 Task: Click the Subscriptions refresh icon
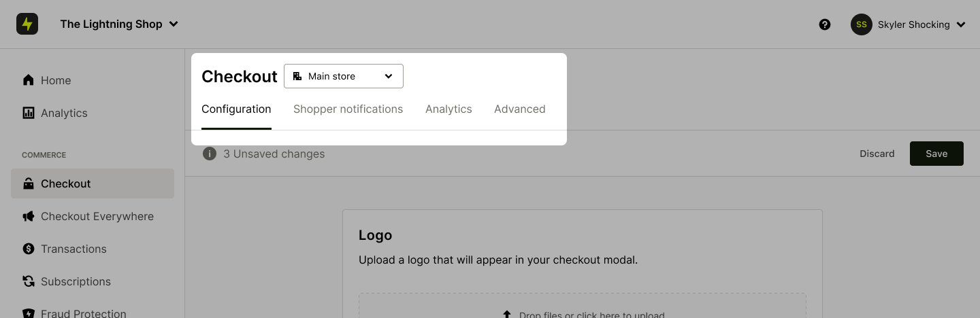pyautogui.click(x=29, y=281)
